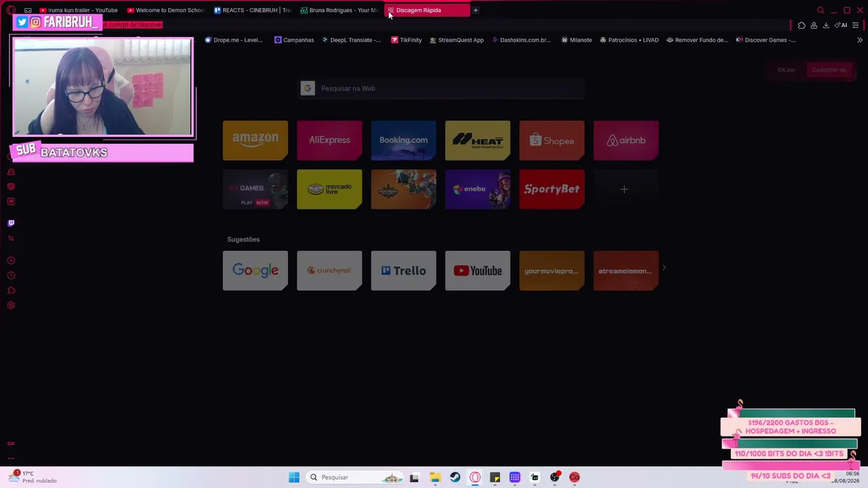Switch to the iruma kun trailer YouTube tab
The width and height of the screenshot is (868, 488).
tap(79, 10)
